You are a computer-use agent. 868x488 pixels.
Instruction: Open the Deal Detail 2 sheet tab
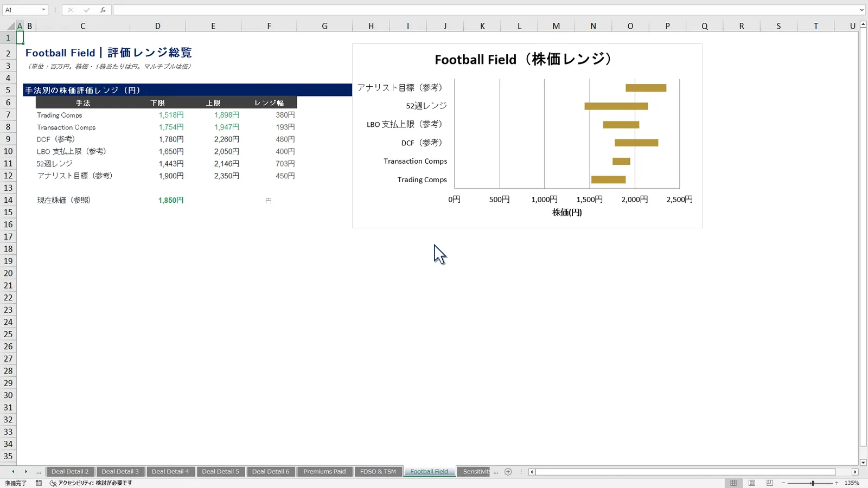(70, 472)
